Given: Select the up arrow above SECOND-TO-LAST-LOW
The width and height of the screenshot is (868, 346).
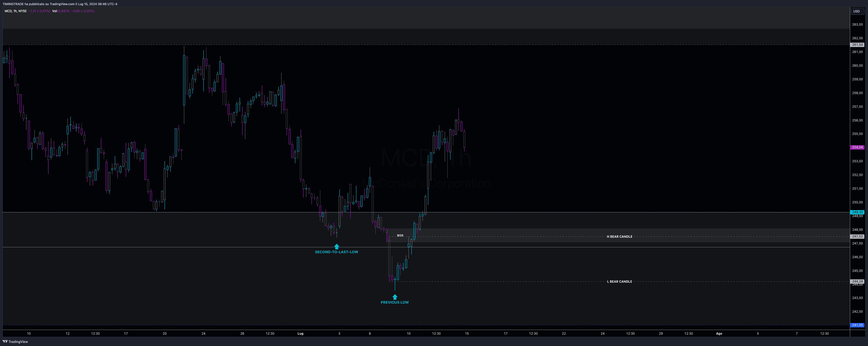Looking at the screenshot, I should coord(336,246).
